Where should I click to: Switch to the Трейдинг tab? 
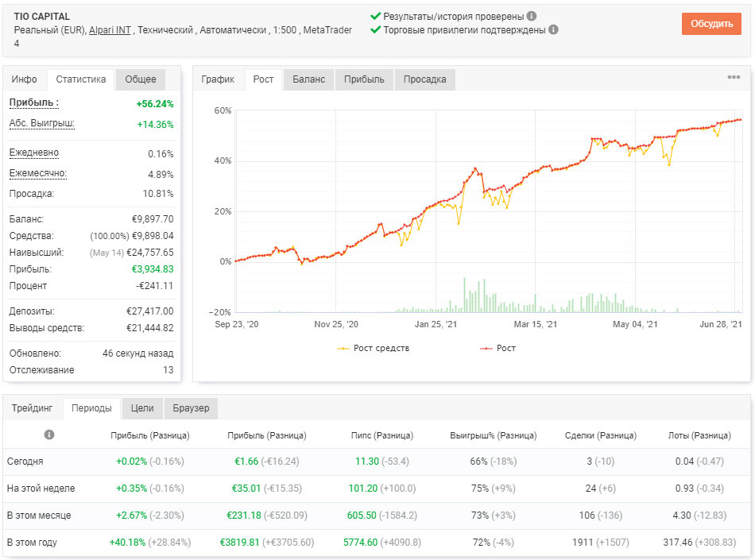tap(33, 408)
